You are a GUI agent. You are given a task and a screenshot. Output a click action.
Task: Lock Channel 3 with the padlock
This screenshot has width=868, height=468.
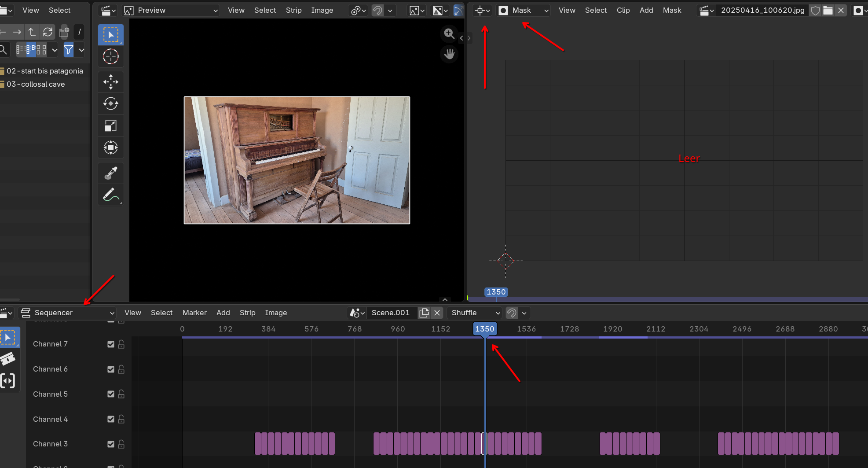(121, 444)
